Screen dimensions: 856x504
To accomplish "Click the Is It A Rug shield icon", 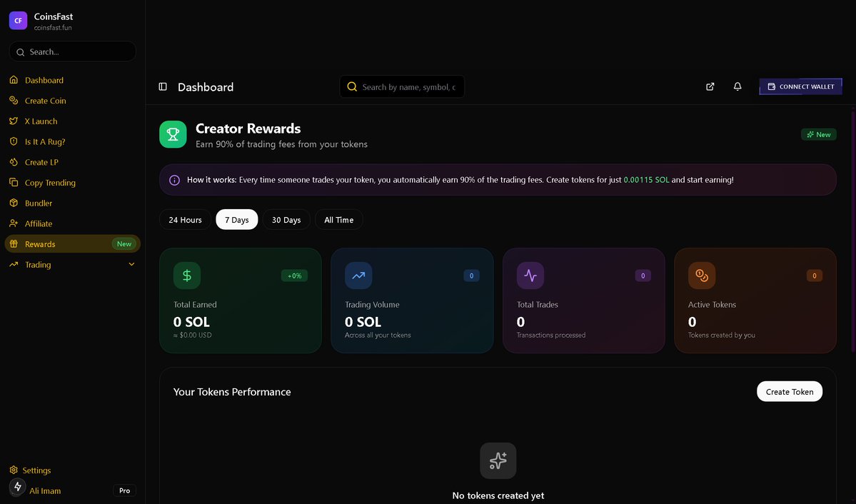I will 14,141.
